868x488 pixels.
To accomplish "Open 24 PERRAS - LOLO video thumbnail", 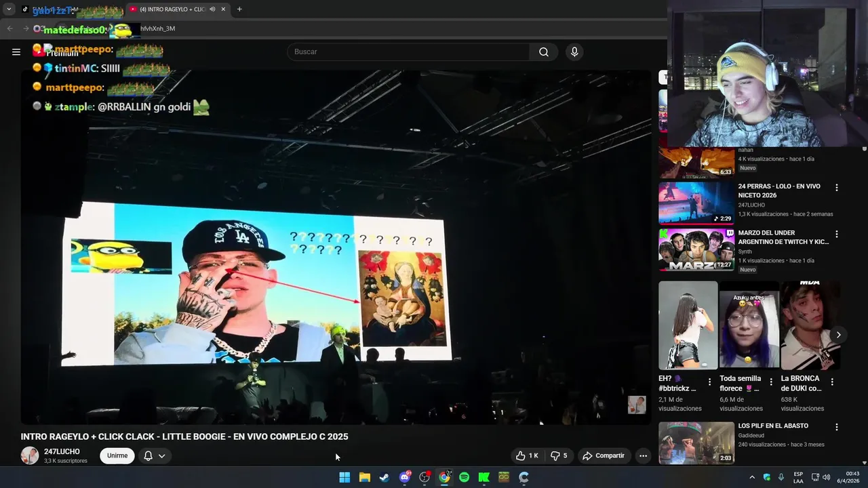I will (x=696, y=203).
